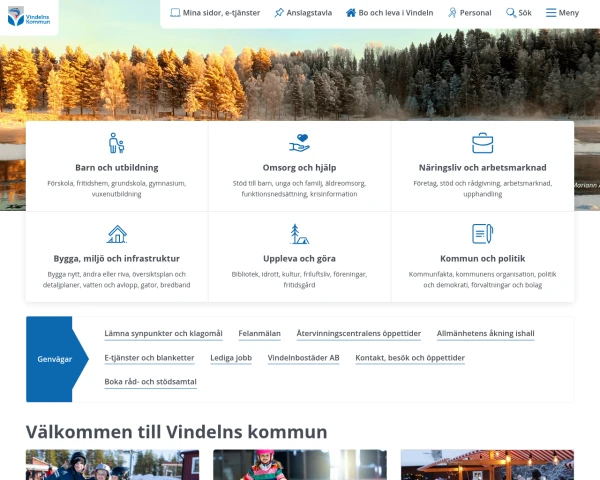This screenshot has height=480, width=600.
Task: Open the Meny navigation
Action: [562, 13]
